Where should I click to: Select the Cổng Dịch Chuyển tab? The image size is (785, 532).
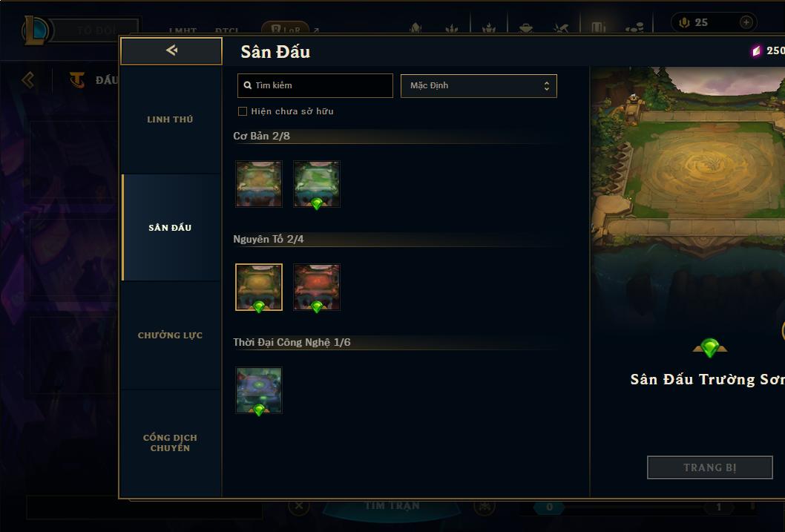tap(170, 443)
